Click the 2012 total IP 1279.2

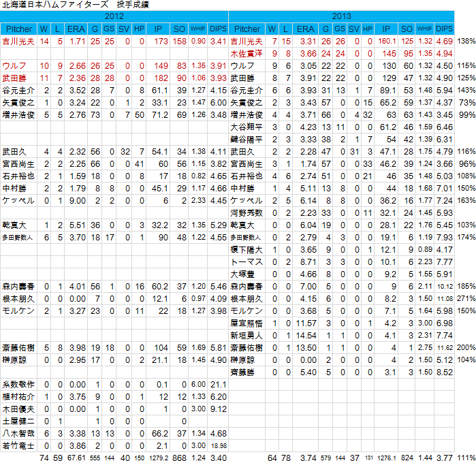tap(159, 458)
